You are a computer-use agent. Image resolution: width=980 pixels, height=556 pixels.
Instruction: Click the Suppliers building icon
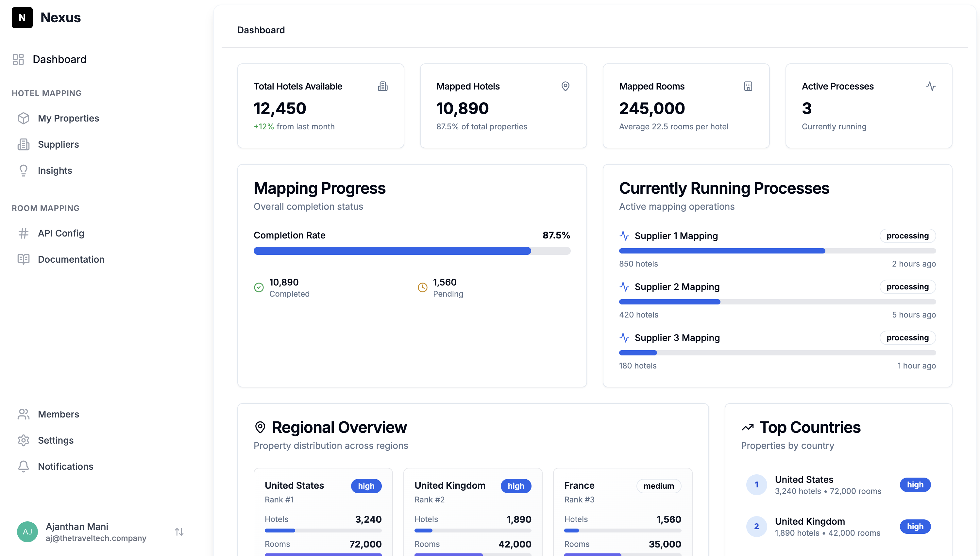[x=23, y=144]
